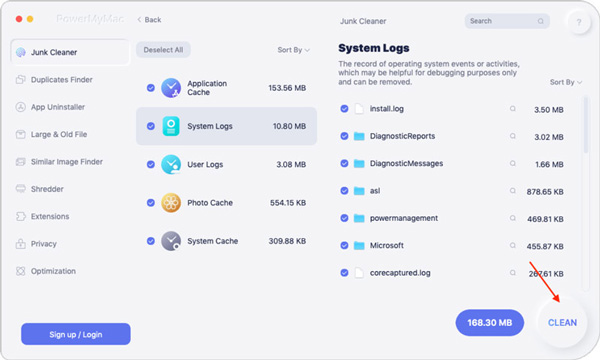Reveal DiagnosticReports with its magnifier icon
Screen dimensions: 600x360
tap(512, 136)
